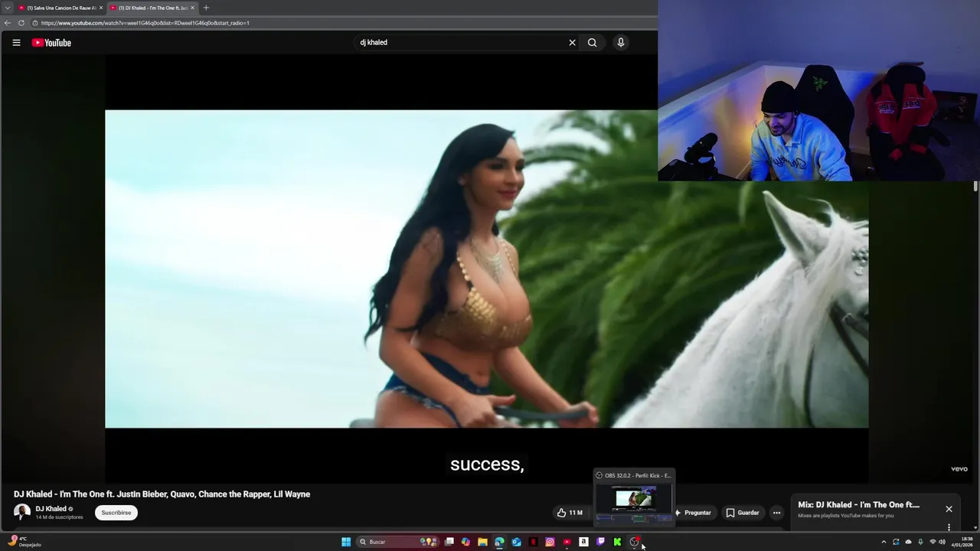Image resolution: width=980 pixels, height=551 pixels.
Task: Open Twitch from the taskbar
Action: [x=600, y=542]
